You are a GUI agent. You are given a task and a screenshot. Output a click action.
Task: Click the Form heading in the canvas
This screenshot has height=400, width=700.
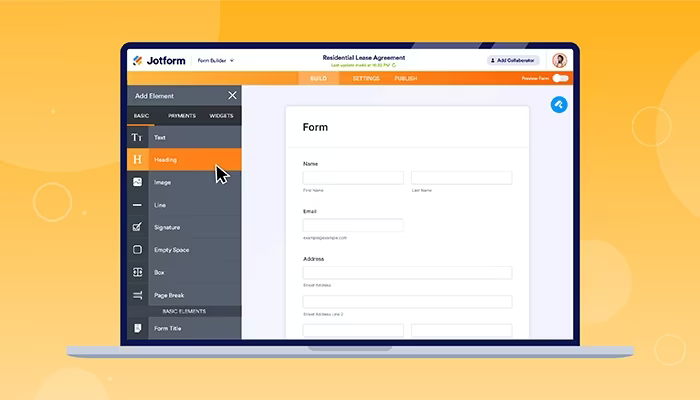[315, 127]
